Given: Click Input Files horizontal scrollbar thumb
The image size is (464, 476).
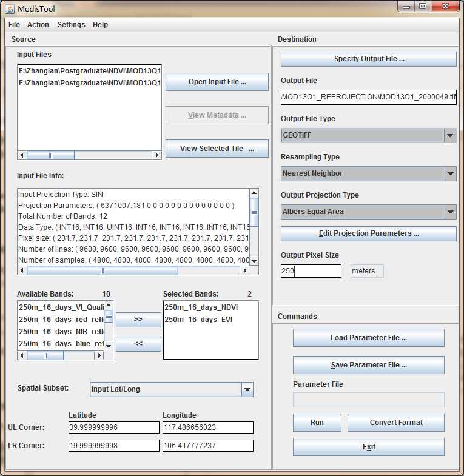Looking at the screenshot, I should [x=51, y=155].
